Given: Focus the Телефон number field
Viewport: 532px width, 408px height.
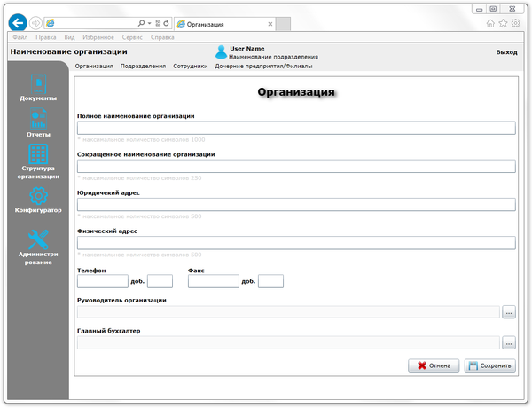Looking at the screenshot, I should tap(103, 281).
